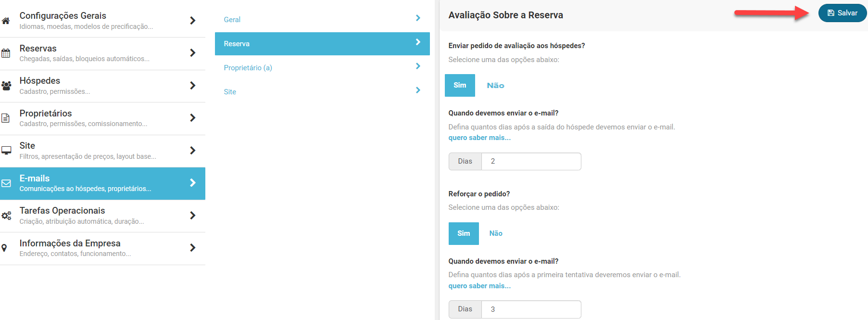Select Sim under Reforçar o pedido

[464, 233]
